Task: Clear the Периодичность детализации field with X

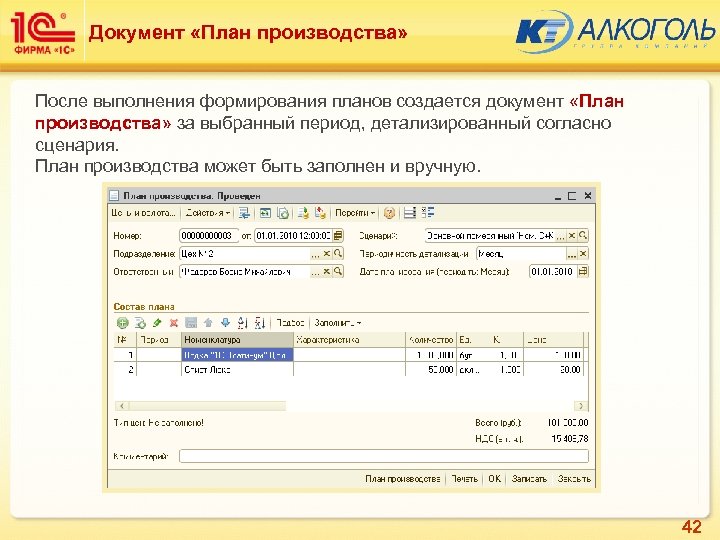Action: (x=583, y=253)
